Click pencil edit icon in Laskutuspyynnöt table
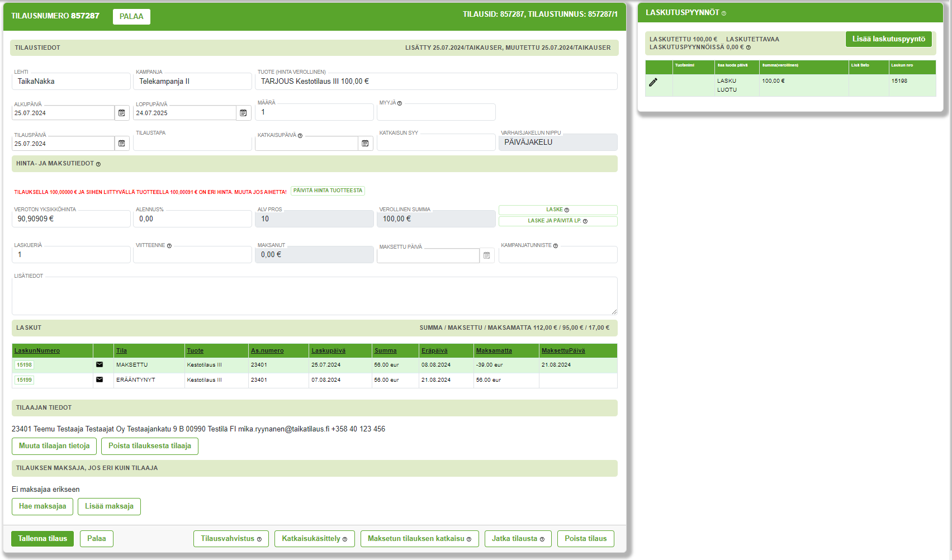The height and width of the screenshot is (560, 952). coord(653,82)
